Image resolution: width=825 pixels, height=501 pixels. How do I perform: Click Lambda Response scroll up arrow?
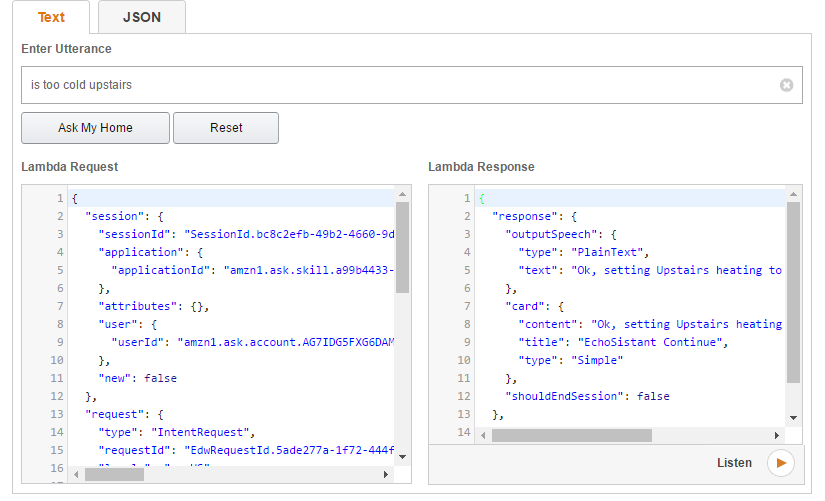(x=793, y=195)
